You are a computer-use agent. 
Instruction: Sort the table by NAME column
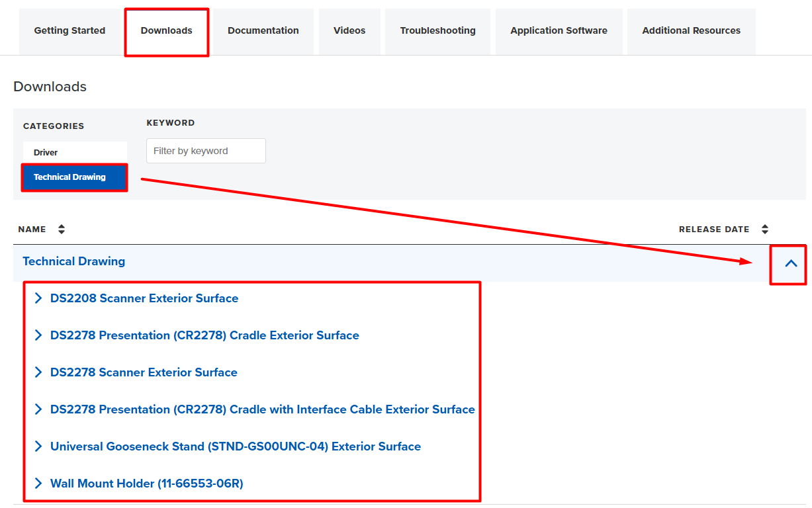click(32, 229)
